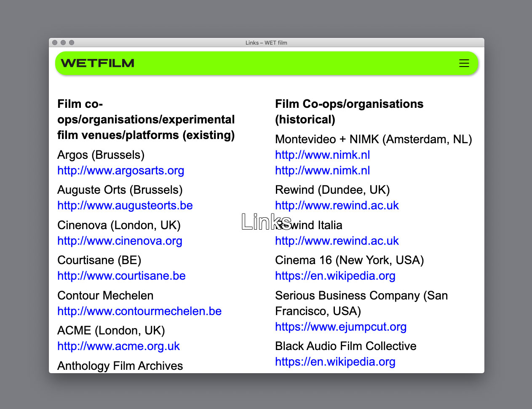Viewport: 532px width, 409px height.
Task: Open rewind.ac.uk link under Rewind (Dundee, UK)
Action: [337, 206]
